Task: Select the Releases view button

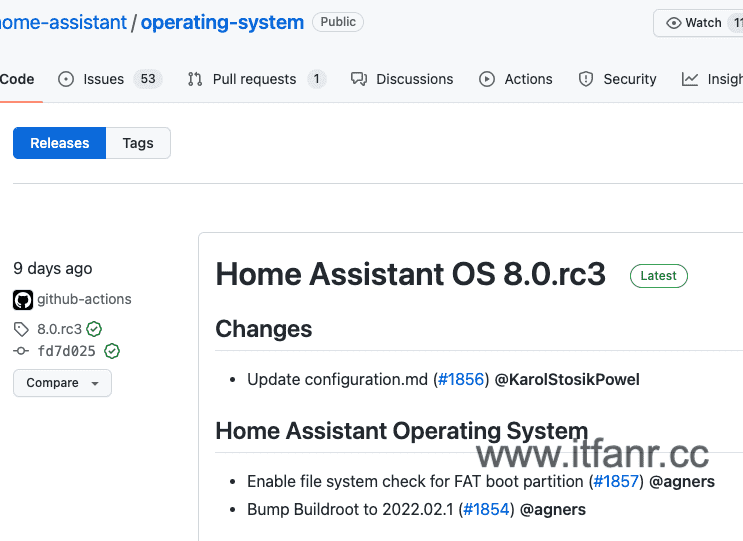Action: coord(60,143)
